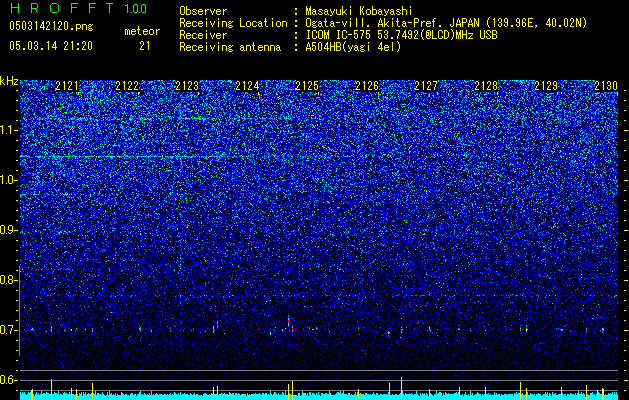Click the tallest yellow spike after 2126
The image size is (629, 400).
point(402,388)
